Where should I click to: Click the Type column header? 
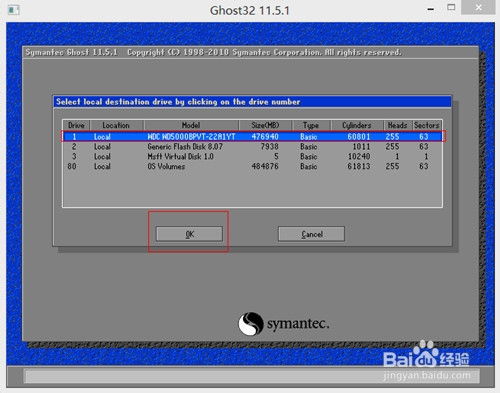pos(311,125)
